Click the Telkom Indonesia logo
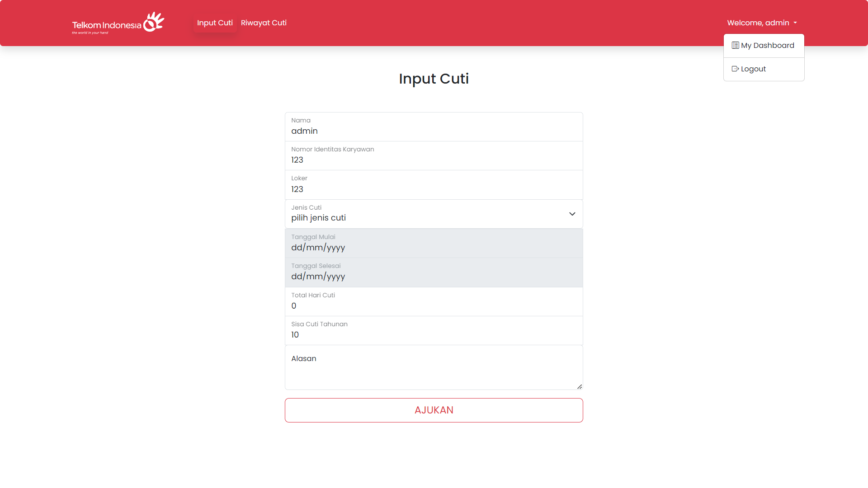Screen dimensions: 868x488 coord(118,23)
